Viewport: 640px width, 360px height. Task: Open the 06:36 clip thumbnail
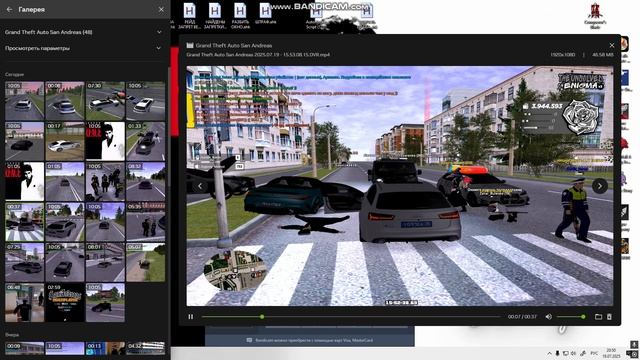[x=146, y=222]
